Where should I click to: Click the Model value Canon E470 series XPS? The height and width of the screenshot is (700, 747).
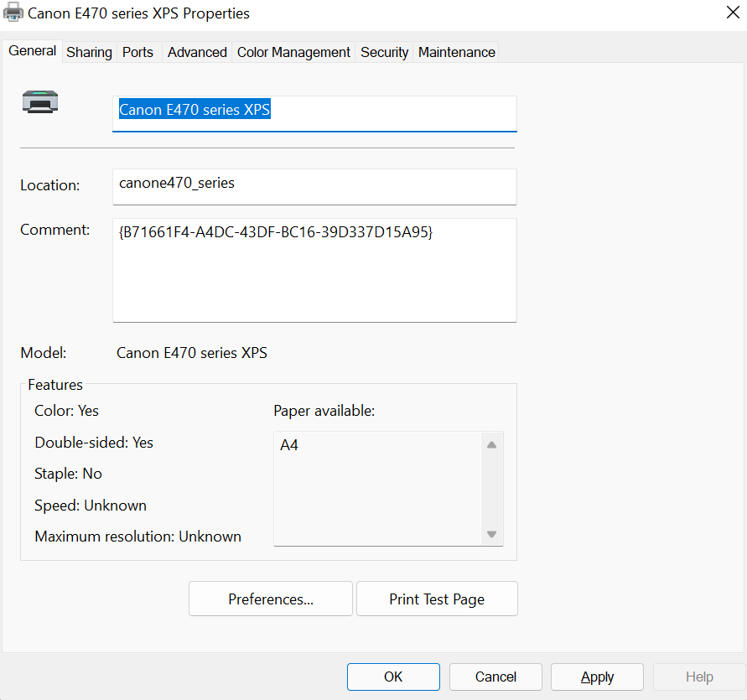pyautogui.click(x=191, y=353)
